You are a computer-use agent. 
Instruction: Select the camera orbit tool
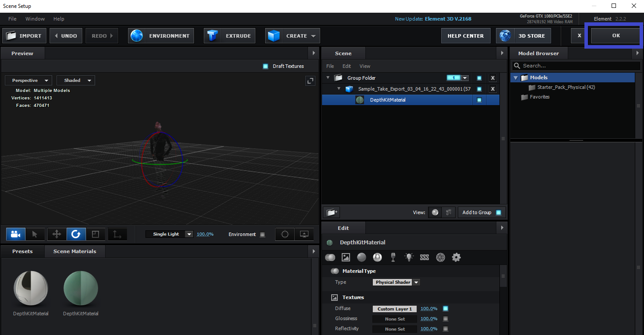coord(16,234)
